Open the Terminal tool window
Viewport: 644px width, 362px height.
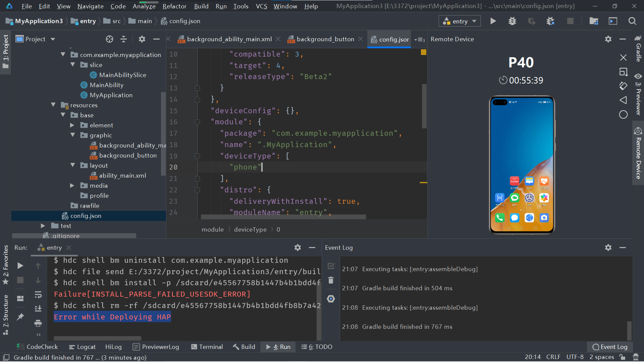[x=207, y=347]
